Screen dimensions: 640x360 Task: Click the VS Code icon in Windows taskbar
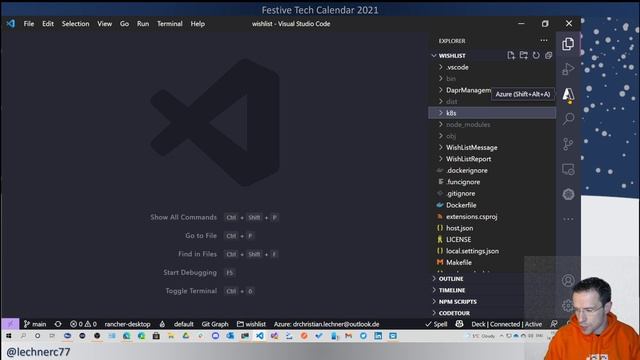(260, 336)
